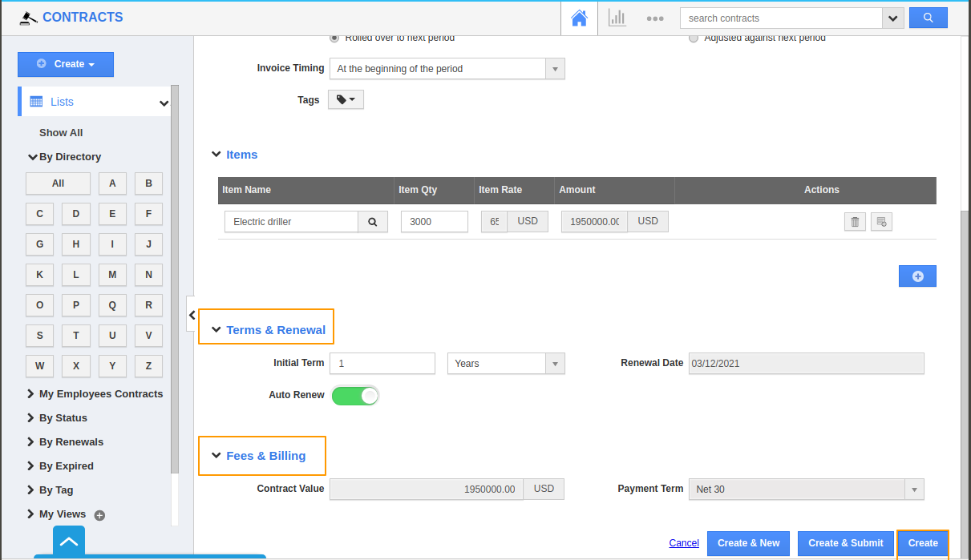Click the Amount field showing 1950000.00
971x560 pixels.
[594, 222]
